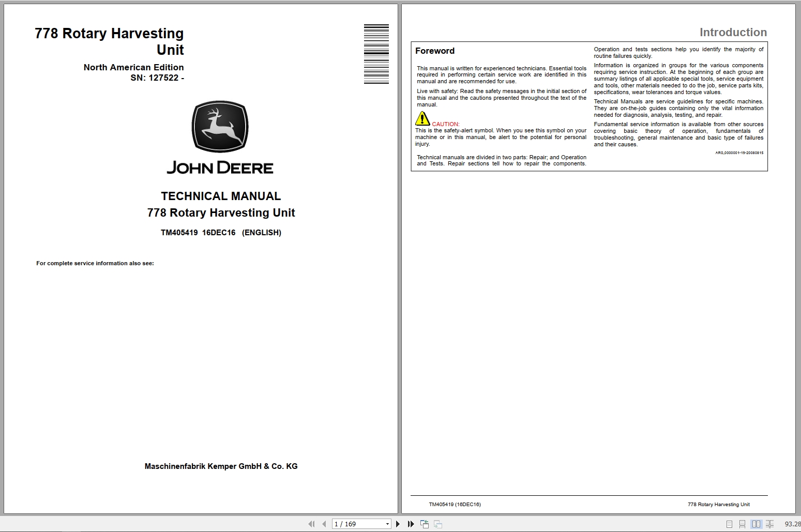Screen dimensions: 801x532
Task: Go to the first page
Action: tap(311, 524)
